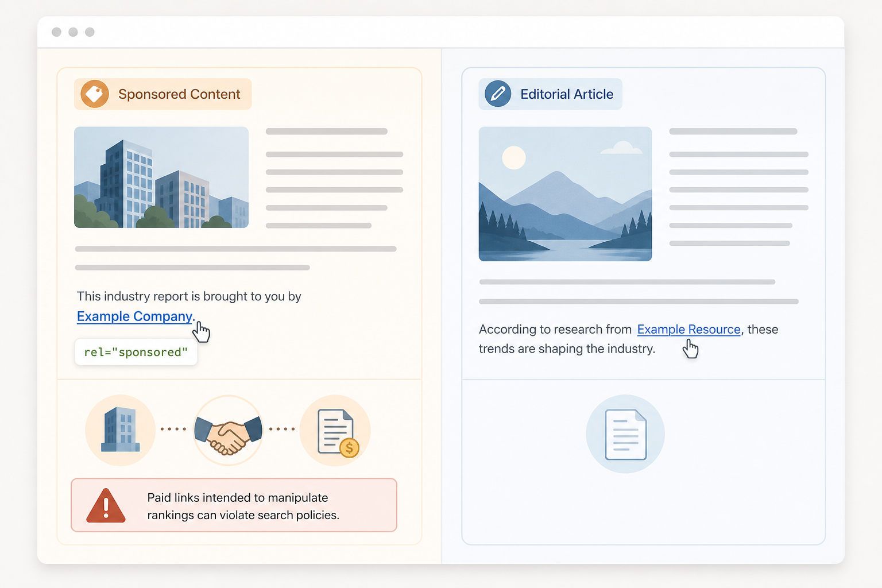Screen dimensions: 882x588
Task: Click the first gray window control dot
Action: [x=56, y=32]
